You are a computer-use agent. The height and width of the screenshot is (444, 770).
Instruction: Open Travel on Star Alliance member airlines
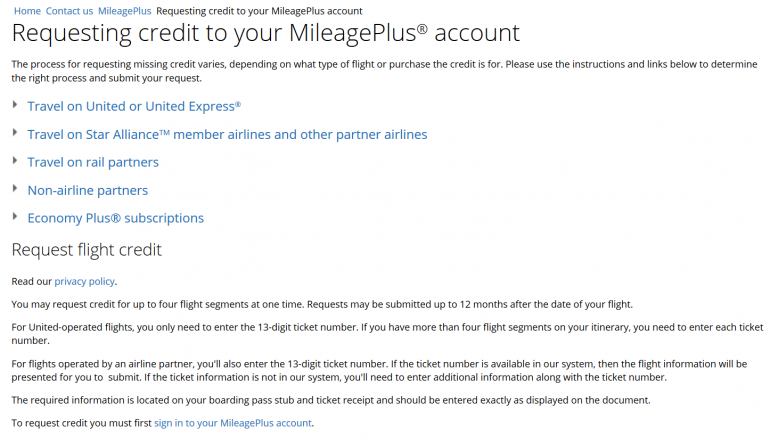click(227, 134)
